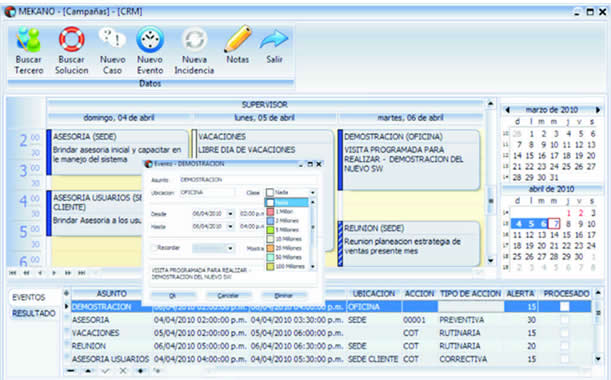Toggle PROCESADO checkbox for ASESORIA row
611x380 pixels.
[x=564, y=320]
